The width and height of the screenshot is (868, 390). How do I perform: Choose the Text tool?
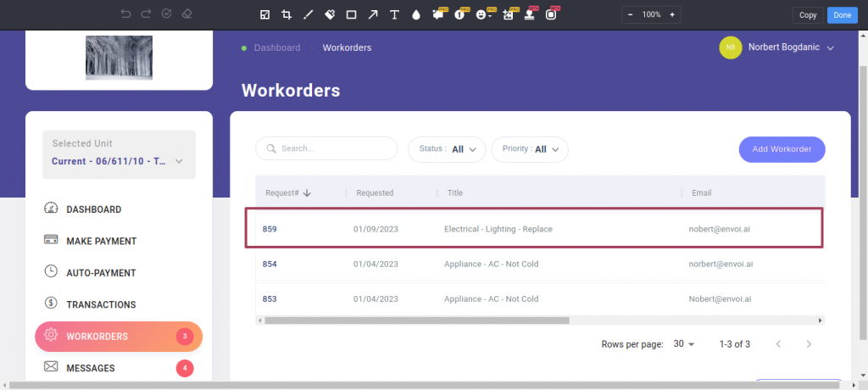(x=394, y=14)
